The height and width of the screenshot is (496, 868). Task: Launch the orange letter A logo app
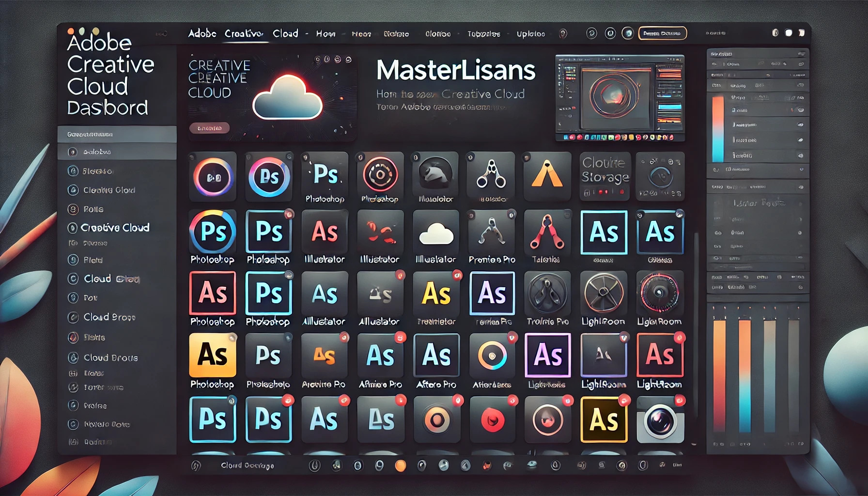pos(547,176)
